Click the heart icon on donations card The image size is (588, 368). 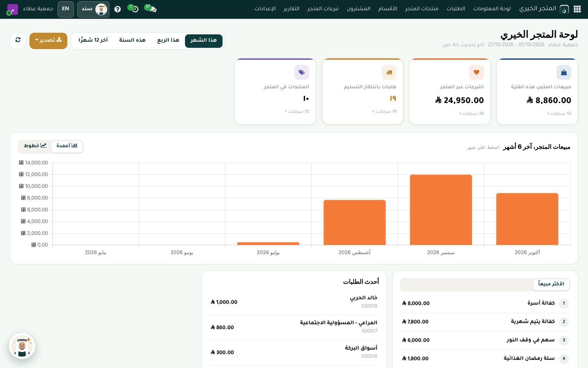click(476, 72)
